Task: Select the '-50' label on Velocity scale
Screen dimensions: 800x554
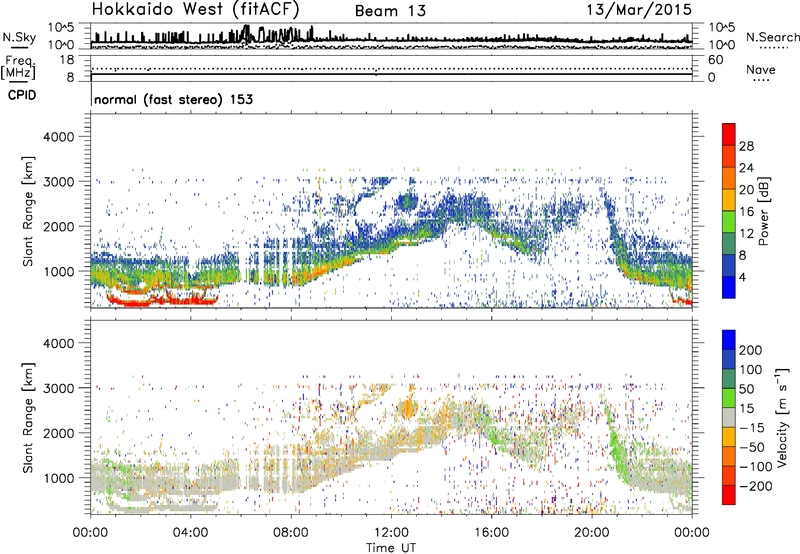Action: tap(752, 447)
